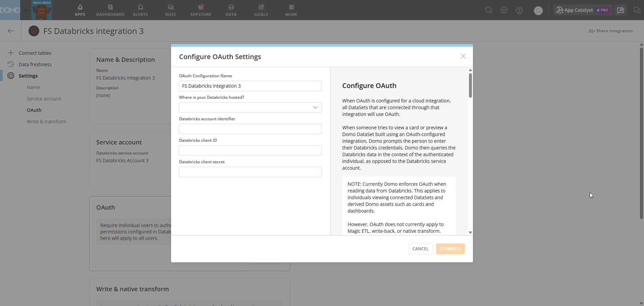Go back with the left arrow
The height and width of the screenshot is (306, 644).
(11, 31)
